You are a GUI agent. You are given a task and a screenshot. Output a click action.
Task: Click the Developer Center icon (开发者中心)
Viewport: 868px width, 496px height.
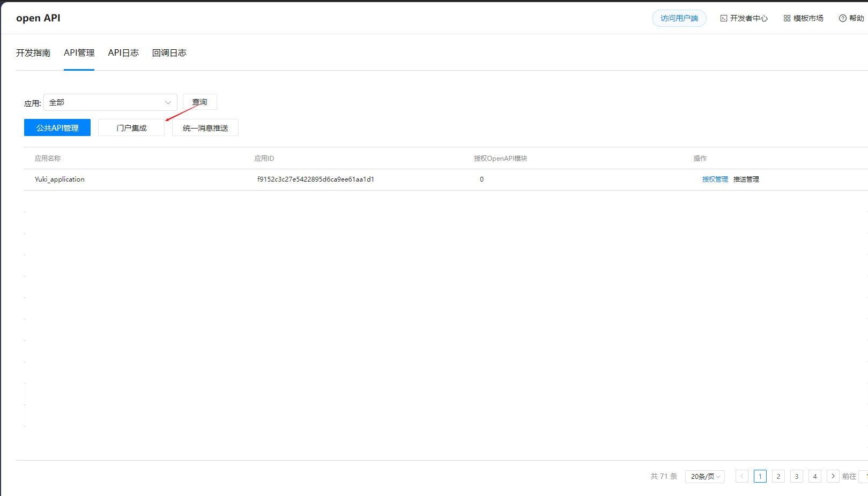click(723, 18)
